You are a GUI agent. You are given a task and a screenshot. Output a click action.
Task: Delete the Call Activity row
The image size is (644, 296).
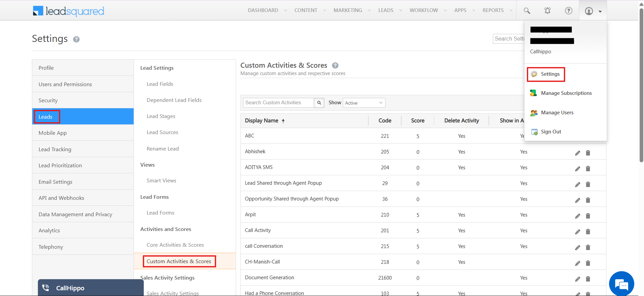[588, 232]
